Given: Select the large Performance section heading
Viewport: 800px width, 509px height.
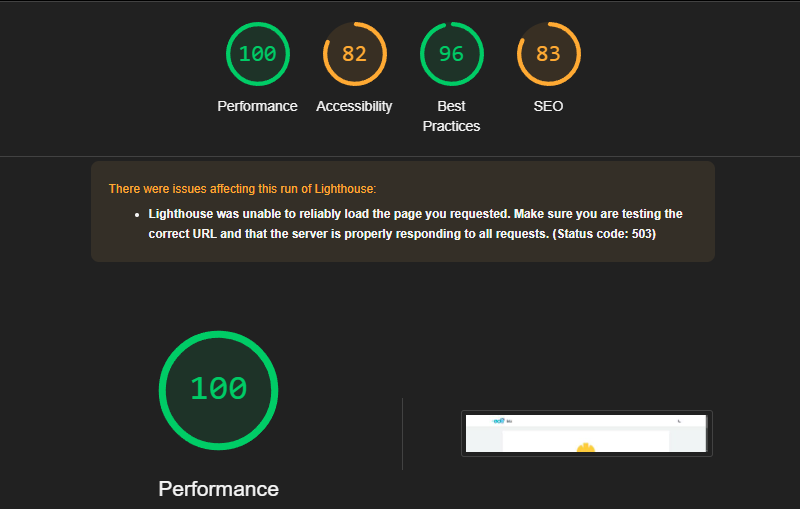Looking at the screenshot, I should click(218, 489).
